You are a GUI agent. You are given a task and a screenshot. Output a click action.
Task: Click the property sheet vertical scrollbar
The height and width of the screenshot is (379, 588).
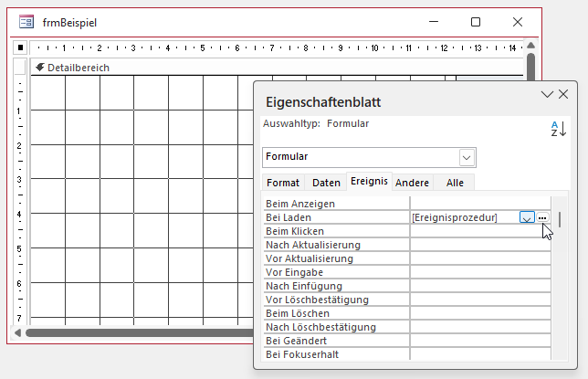point(560,274)
